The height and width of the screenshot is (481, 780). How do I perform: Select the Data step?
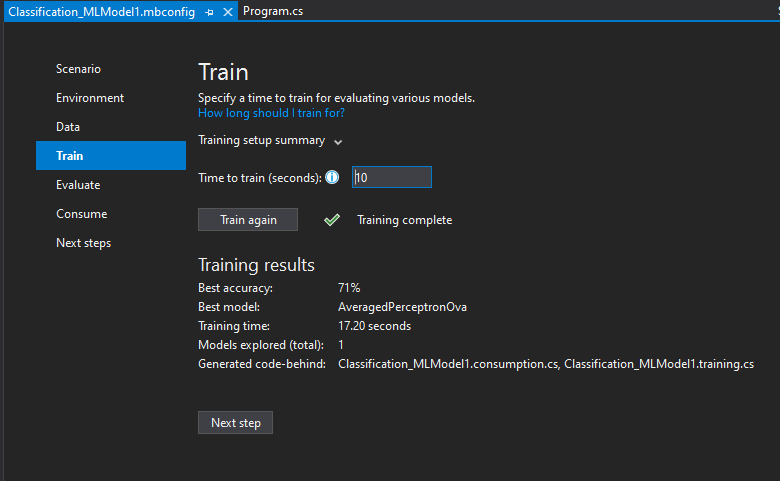[x=68, y=127]
